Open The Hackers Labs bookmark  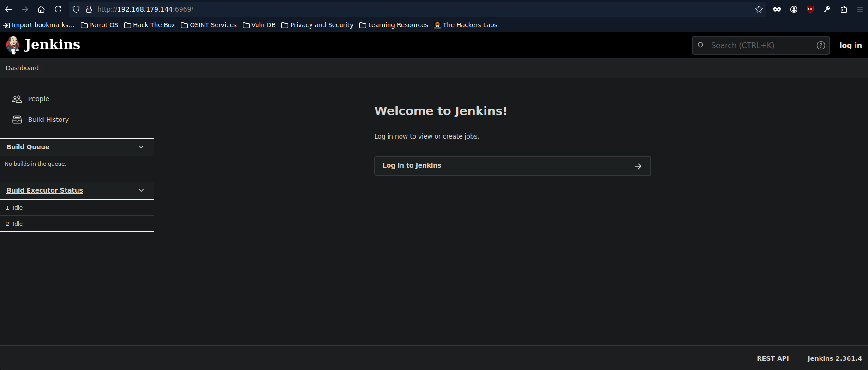coord(466,25)
